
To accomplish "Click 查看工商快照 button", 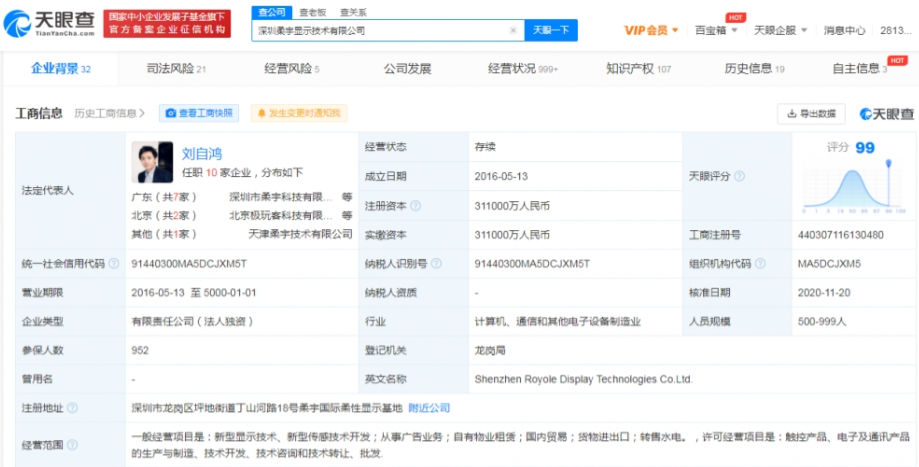I will 199,113.
